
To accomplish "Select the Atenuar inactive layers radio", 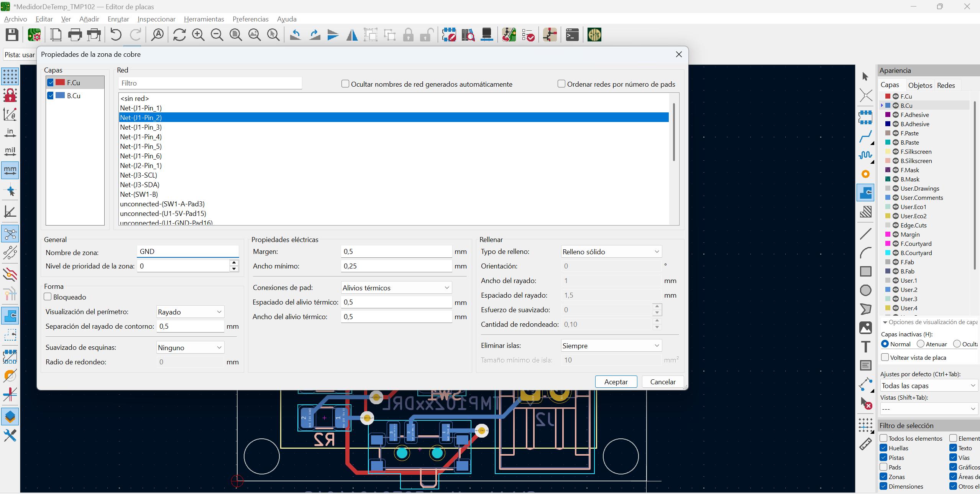I will (921, 344).
